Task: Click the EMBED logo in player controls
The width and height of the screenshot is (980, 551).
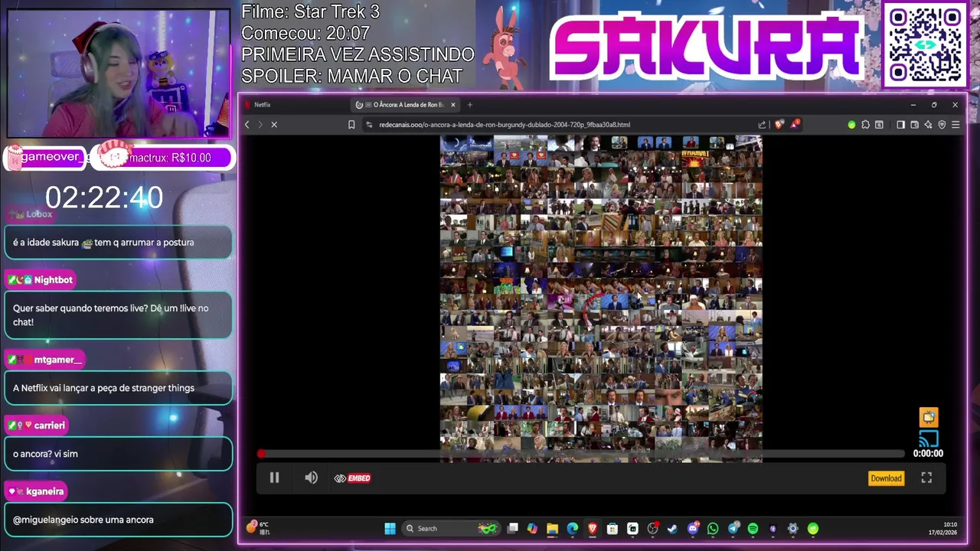Action: (x=352, y=478)
